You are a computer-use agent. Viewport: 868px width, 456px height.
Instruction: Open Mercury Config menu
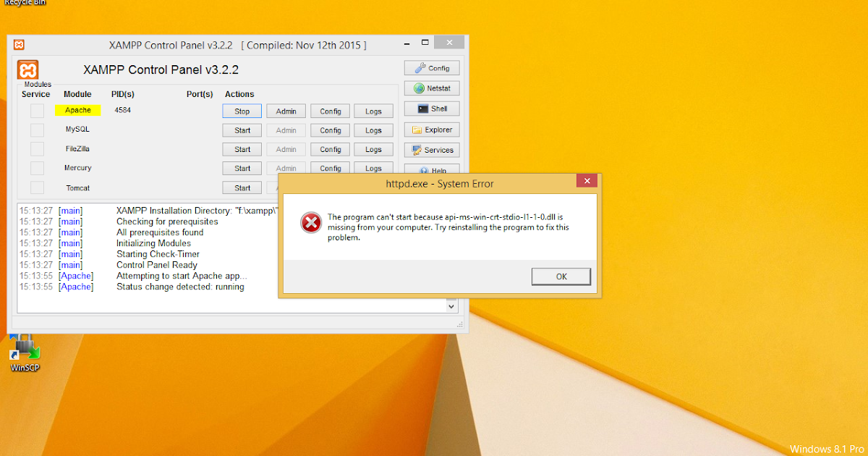[x=331, y=168]
